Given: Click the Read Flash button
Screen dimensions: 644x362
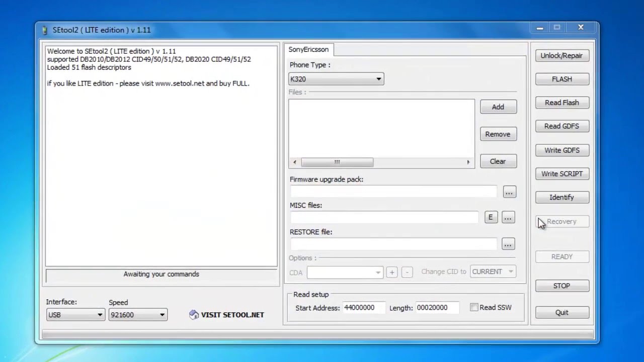Looking at the screenshot, I should point(561,103).
